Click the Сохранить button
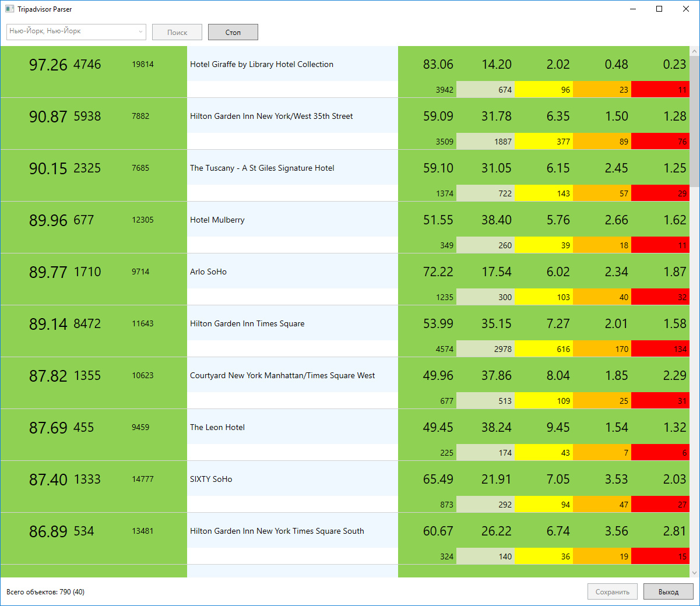This screenshot has width=700, height=606. [x=613, y=591]
